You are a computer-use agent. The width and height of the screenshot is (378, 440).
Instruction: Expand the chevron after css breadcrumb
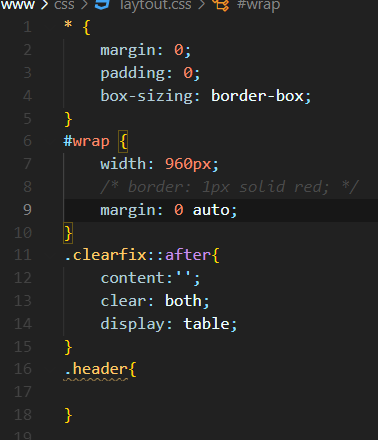pyautogui.click(x=84, y=5)
